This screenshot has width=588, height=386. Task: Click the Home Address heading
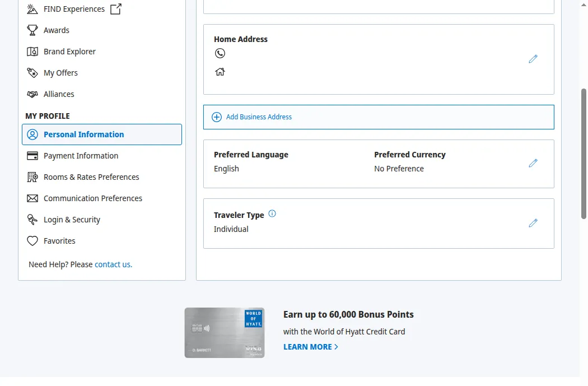tap(241, 39)
